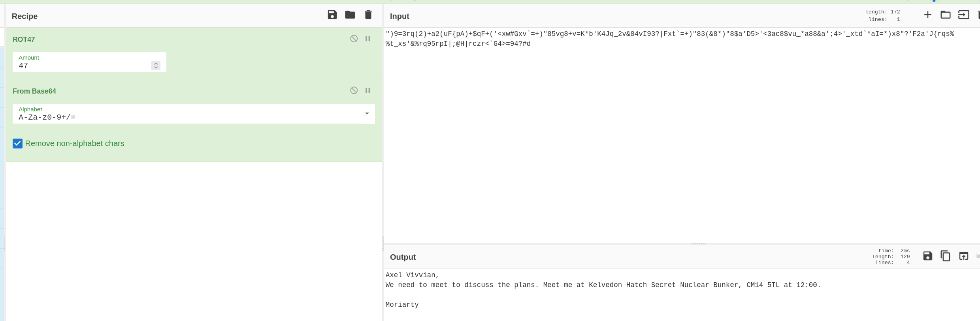Save output to file
Screen dimensions: 980x321
927,256
